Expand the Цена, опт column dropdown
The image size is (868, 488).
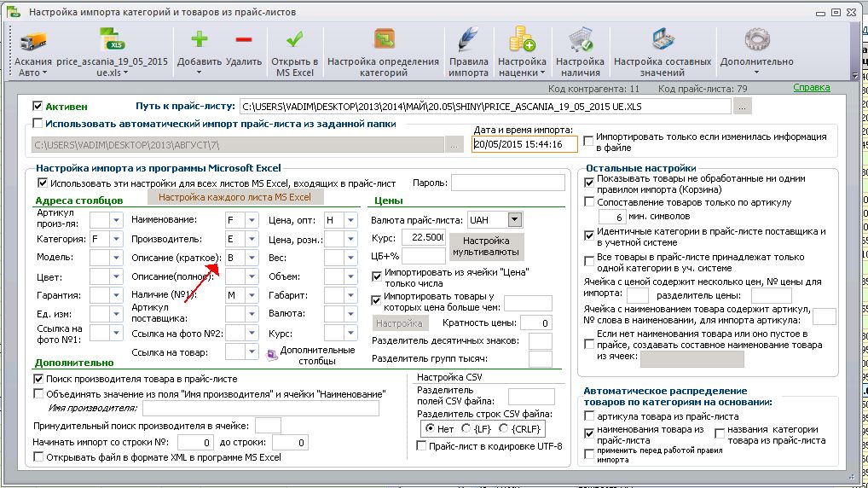[350, 220]
